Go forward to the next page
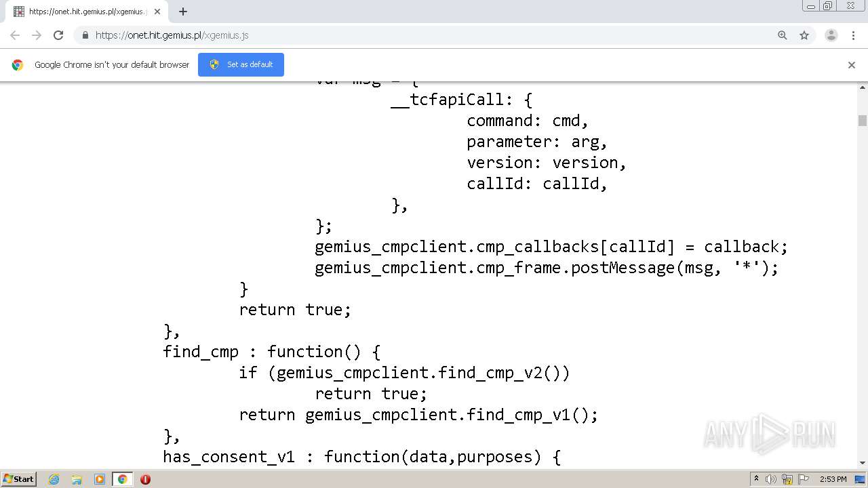 tap(37, 35)
